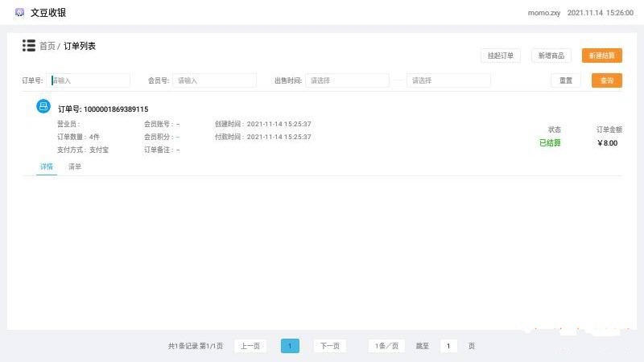Click the 重置 reset button
Image resolution: width=644 pixels, height=362 pixels.
click(x=565, y=80)
